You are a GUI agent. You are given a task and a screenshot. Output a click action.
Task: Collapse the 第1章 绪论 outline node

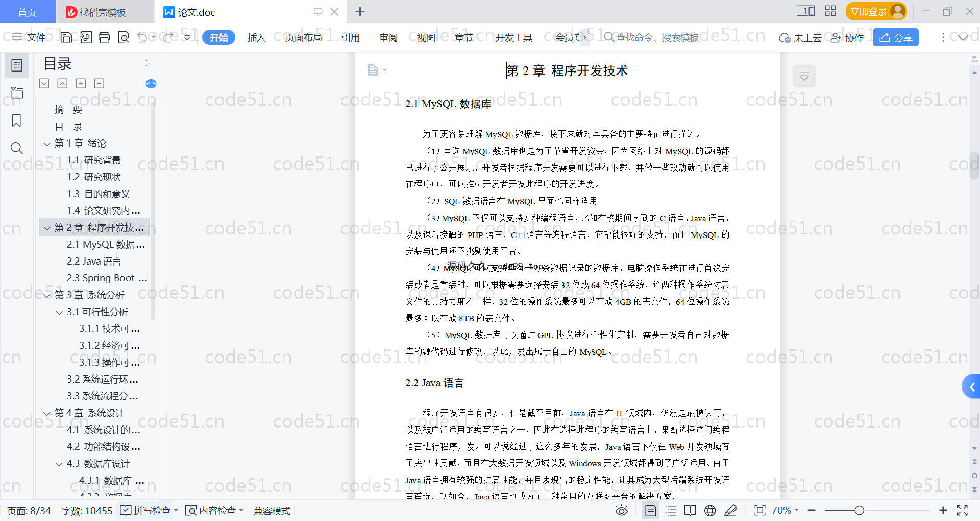click(x=47, y=144)
